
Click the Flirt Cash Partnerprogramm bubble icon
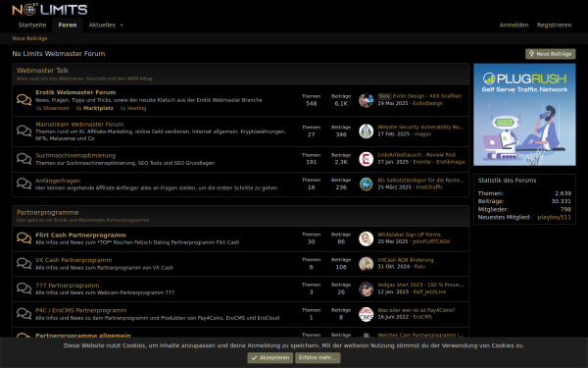coord(24,238)
